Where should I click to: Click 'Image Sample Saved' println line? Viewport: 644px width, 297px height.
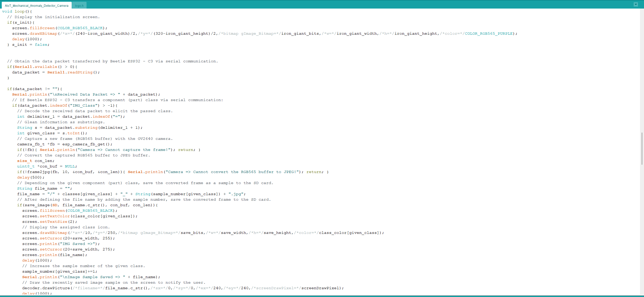(91, 277)
